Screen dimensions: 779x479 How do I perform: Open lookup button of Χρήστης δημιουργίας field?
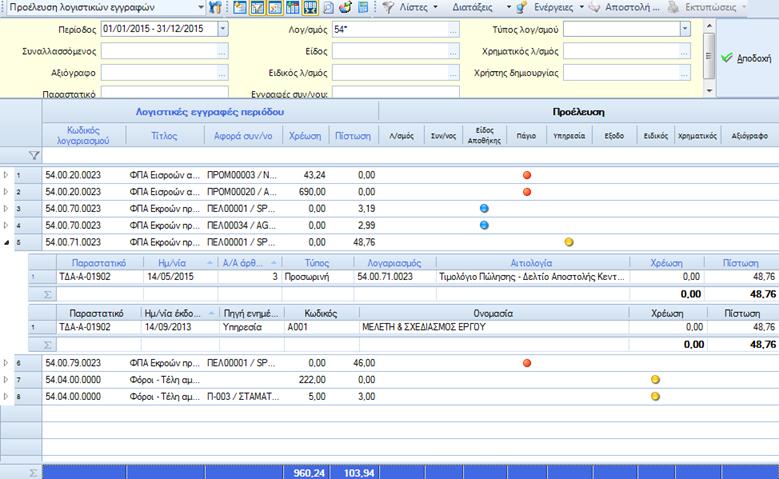coord(685,73)
